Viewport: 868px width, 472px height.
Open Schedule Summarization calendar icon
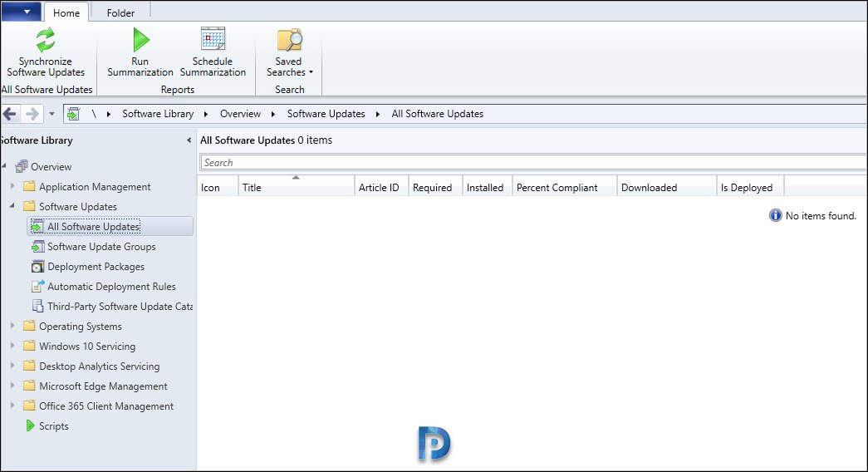point(213,39)
